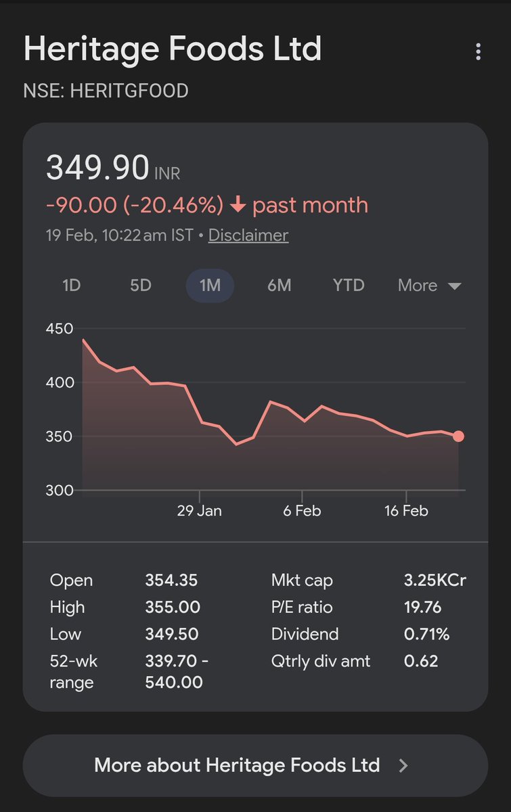The width and height of the screenshot is (511, 812).
Task: Click the 16 Feb axis label
Action: [406, 511]
